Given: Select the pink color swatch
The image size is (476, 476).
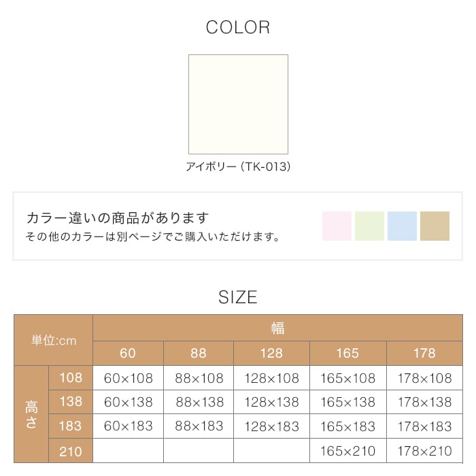Looking at the screenshot, I should tap(337, 226).
